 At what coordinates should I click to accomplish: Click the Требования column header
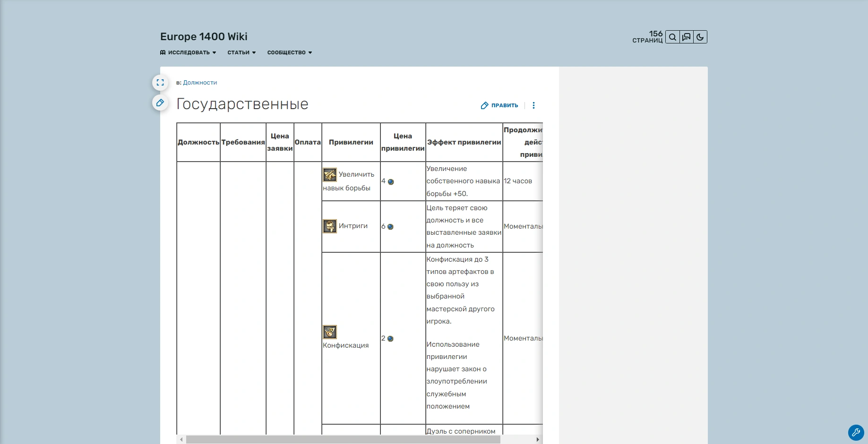[243, 142]
